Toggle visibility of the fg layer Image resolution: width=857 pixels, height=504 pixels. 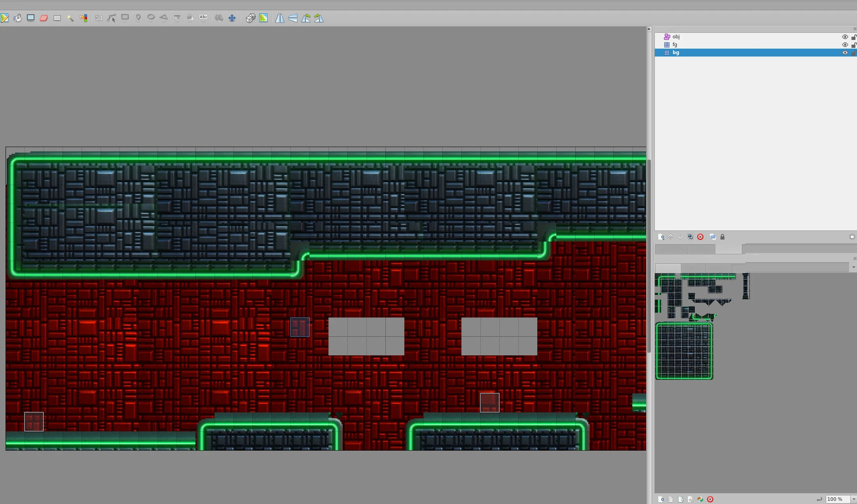click(845, 45)
